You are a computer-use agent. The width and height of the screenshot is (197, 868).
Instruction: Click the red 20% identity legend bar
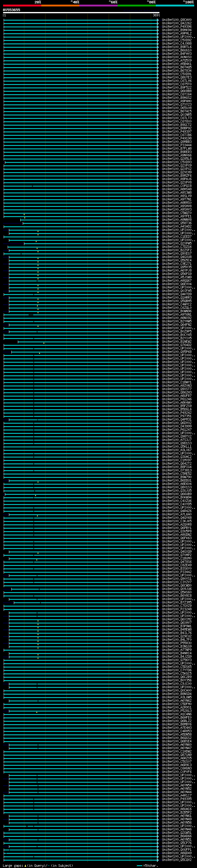click(x=22, y=6)
